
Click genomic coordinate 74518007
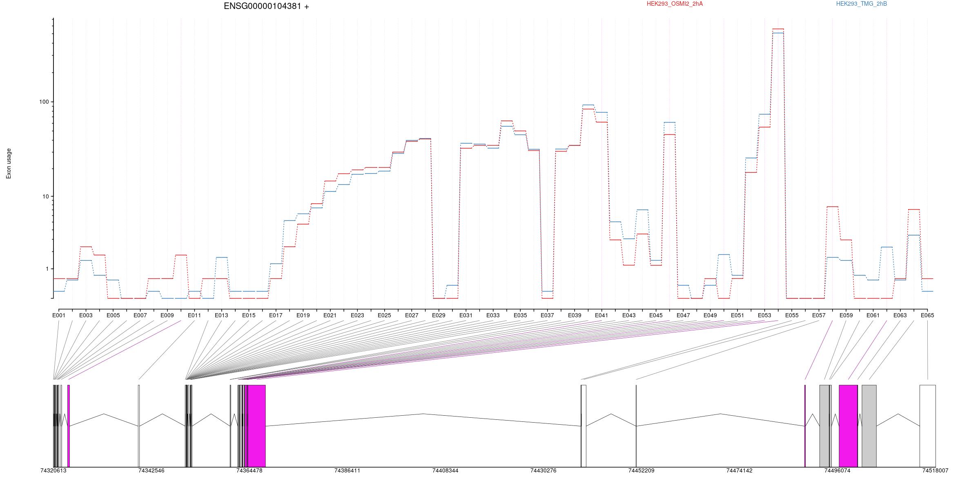pos(935,470)
